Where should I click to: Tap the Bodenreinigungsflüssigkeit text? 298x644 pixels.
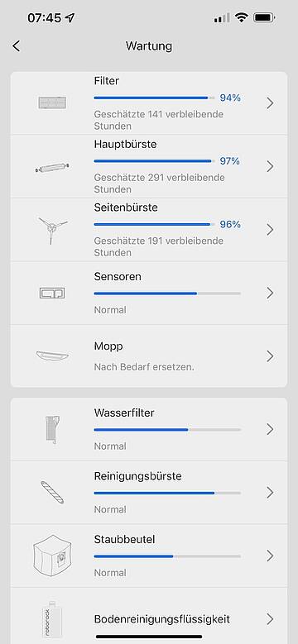pyautogui.click(x=162, y=619)
